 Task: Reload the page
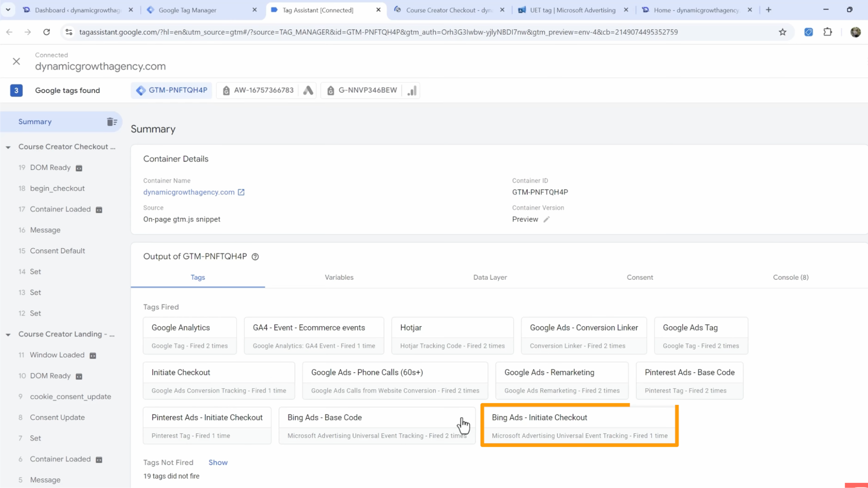pyautogui.click(x=47, y=32)
